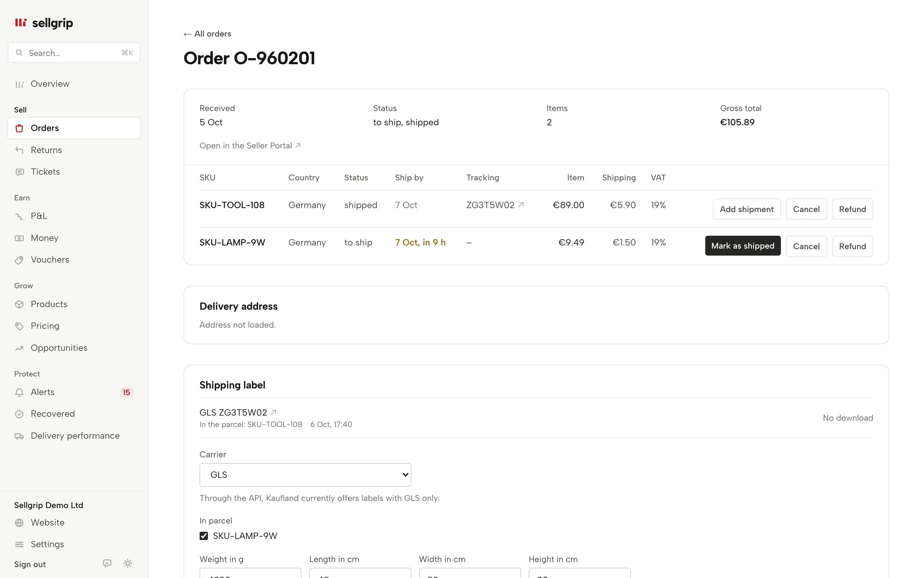
Task: Open Delivery performance page
Action: coord(74,436)
